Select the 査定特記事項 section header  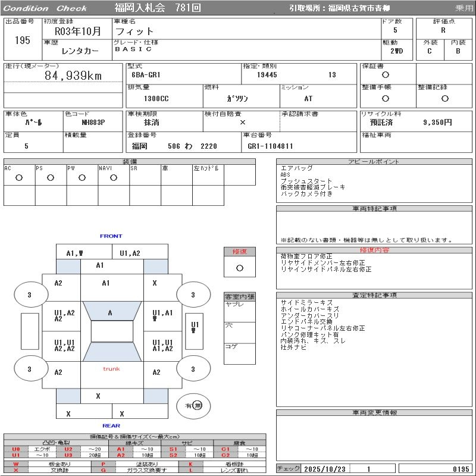coord(374,295)
